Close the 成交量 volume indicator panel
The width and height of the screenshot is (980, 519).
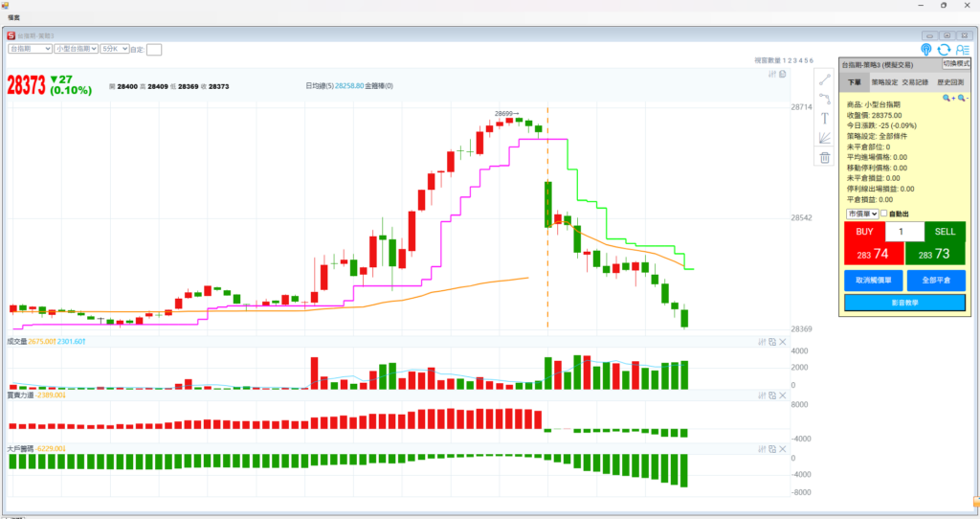tap(783, 342)
